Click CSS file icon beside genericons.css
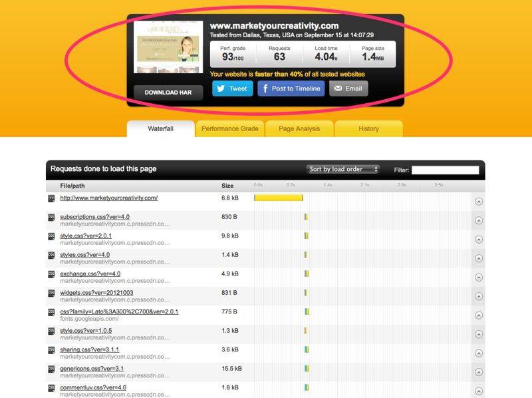The width and height of the screenshot is (532, 398). (x=51, y=369)
